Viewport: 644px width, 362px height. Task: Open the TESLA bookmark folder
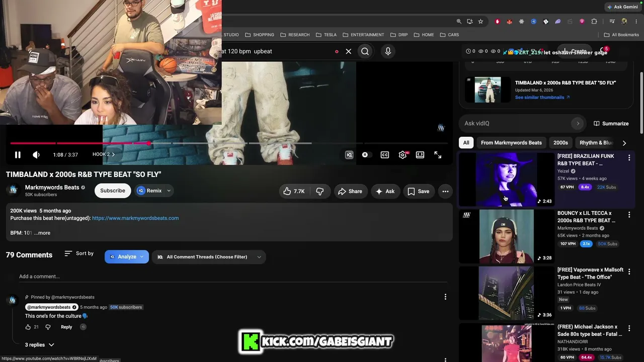click(327, 35)
